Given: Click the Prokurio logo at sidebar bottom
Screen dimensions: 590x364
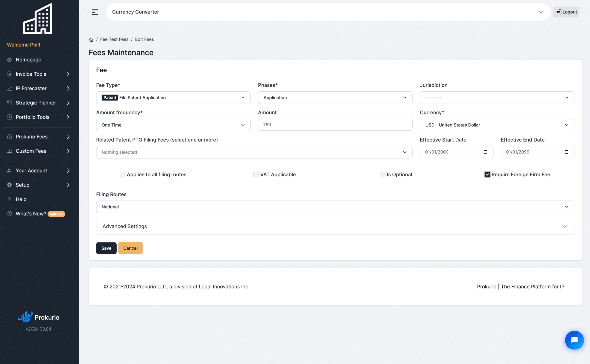Looking at the screenshot, I should [38, 317].
